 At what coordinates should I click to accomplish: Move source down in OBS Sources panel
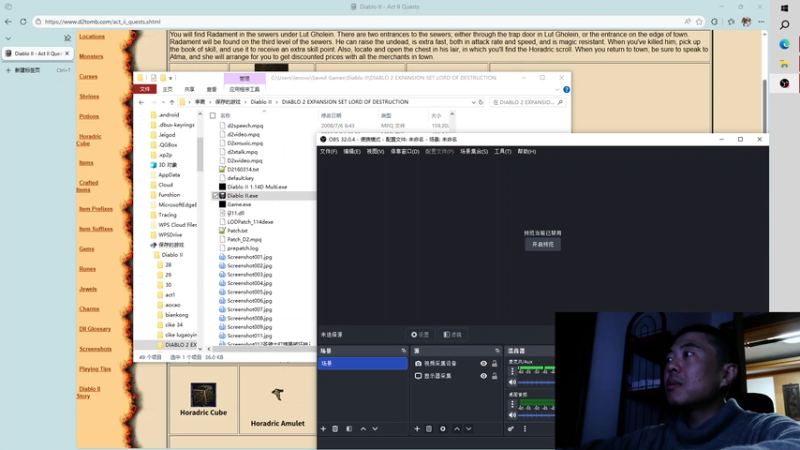click(468, 429)
